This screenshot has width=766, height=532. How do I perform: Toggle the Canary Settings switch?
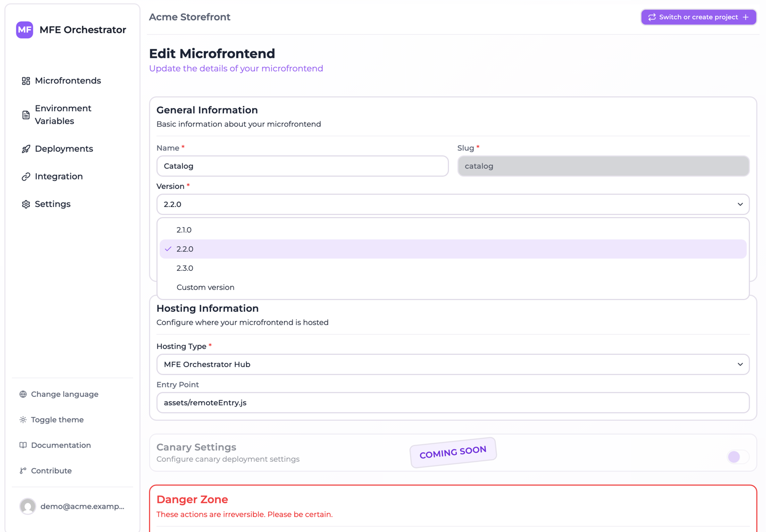tap(738, 457)
